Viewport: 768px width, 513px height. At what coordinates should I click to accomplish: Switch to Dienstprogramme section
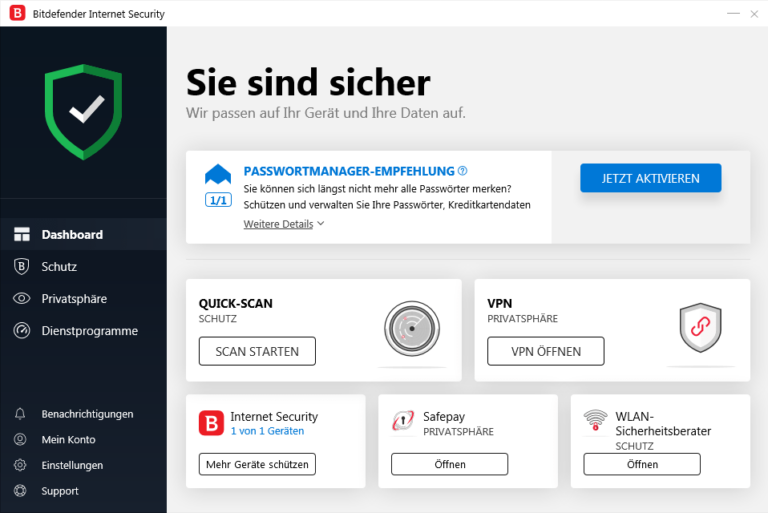(x=83, y=330)
